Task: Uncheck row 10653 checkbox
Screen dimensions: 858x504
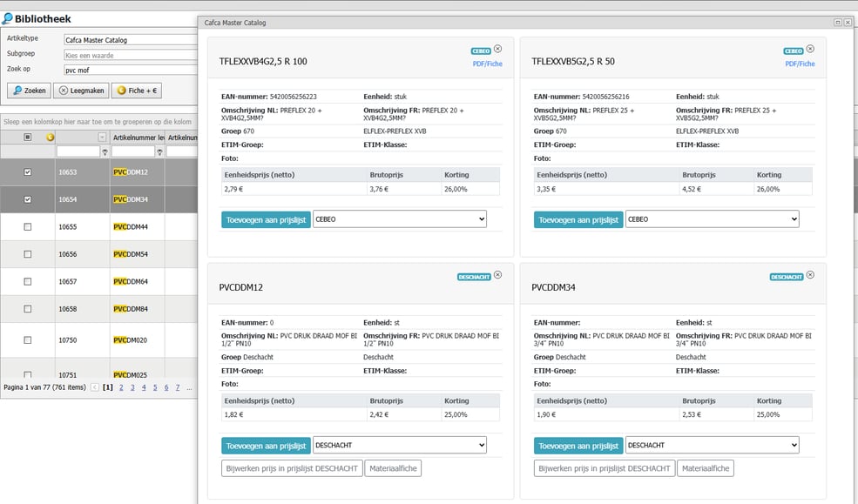Action: 27,171
